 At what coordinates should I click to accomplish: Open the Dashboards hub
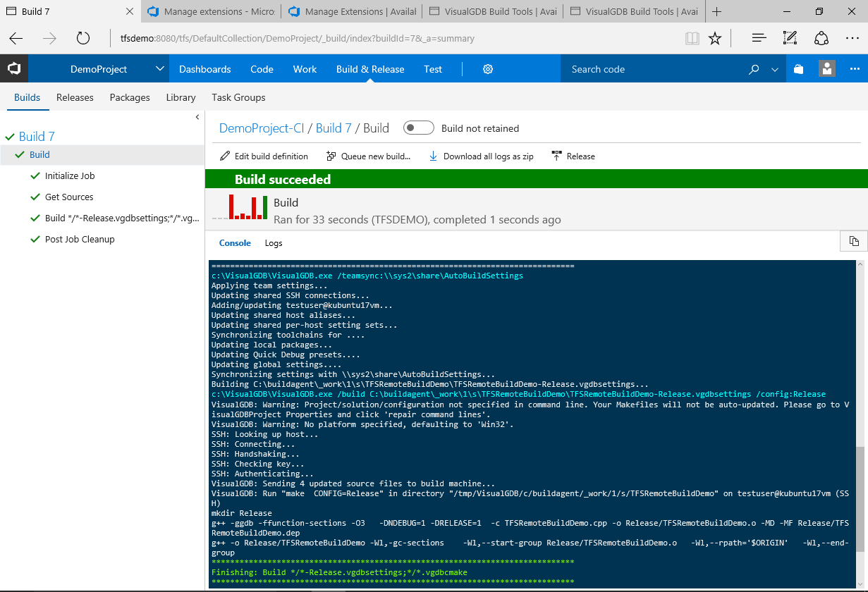click(205, 69)
